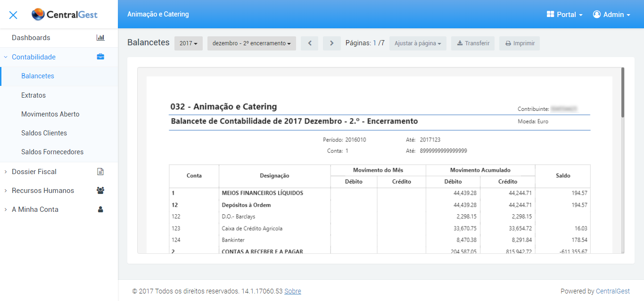Open the Dashboards menu item
The width and height of the screenshot is (644, 301).
pyautogui.click(x=59, y=38)
